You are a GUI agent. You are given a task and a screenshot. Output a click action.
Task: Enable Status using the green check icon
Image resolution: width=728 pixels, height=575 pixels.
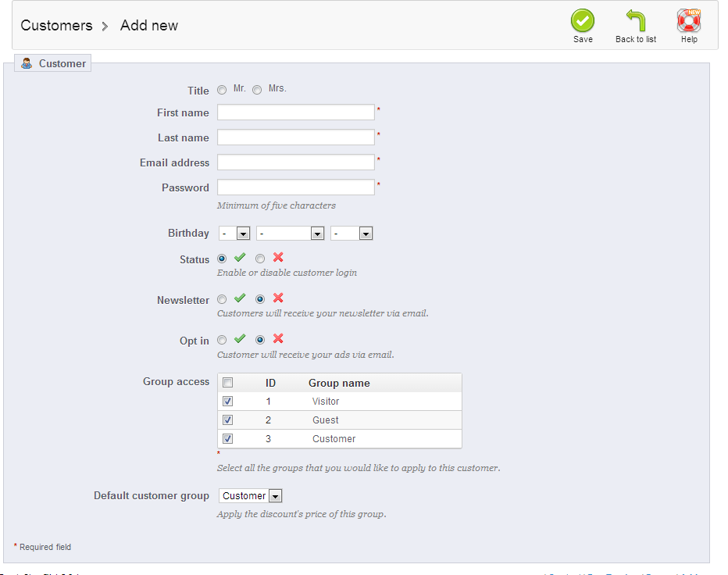click(239, 258)
